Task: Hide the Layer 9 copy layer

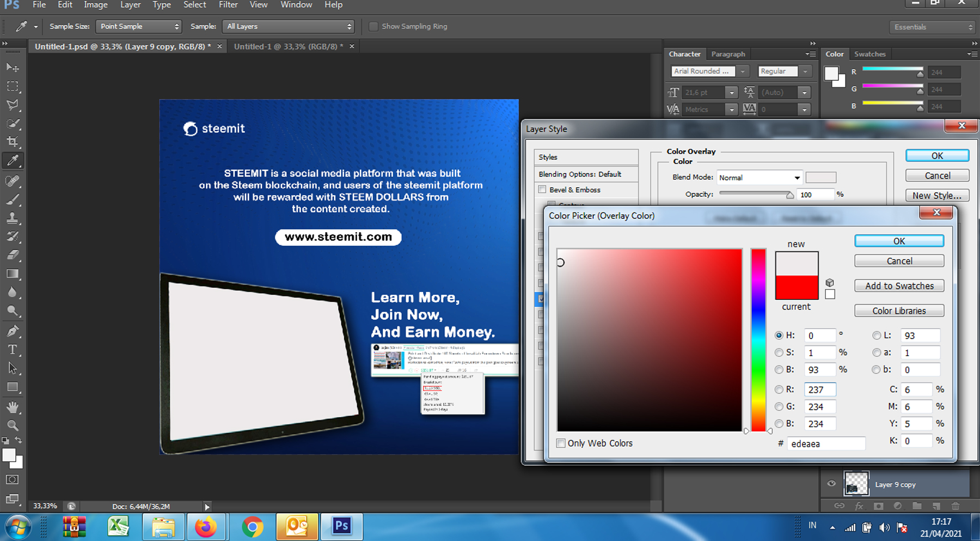Action: click(x=831, y=483)
